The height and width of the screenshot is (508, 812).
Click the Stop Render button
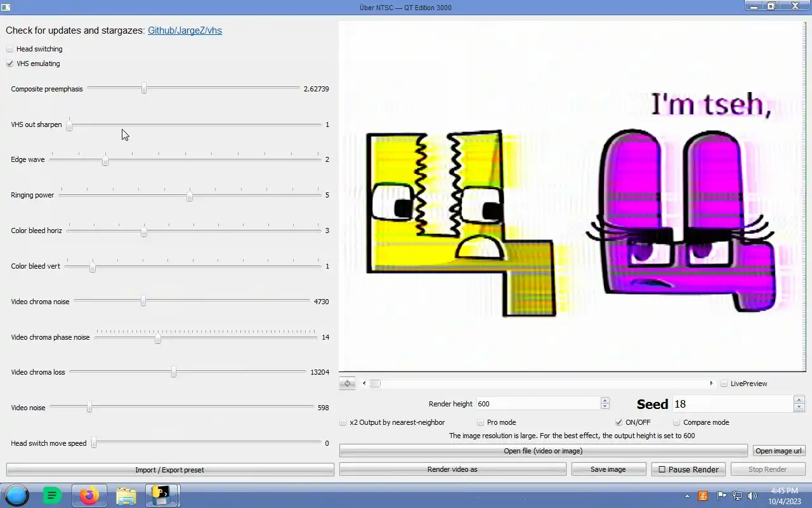point(768,469)
